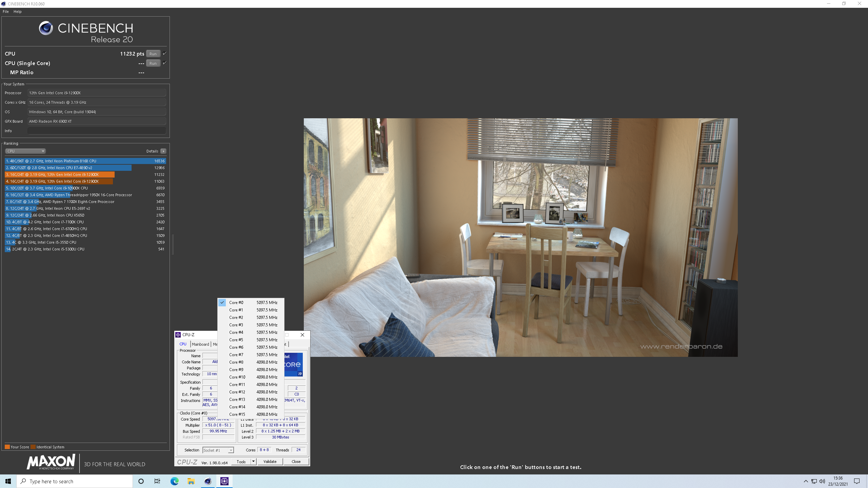Open the Help menu

point(18,12)
